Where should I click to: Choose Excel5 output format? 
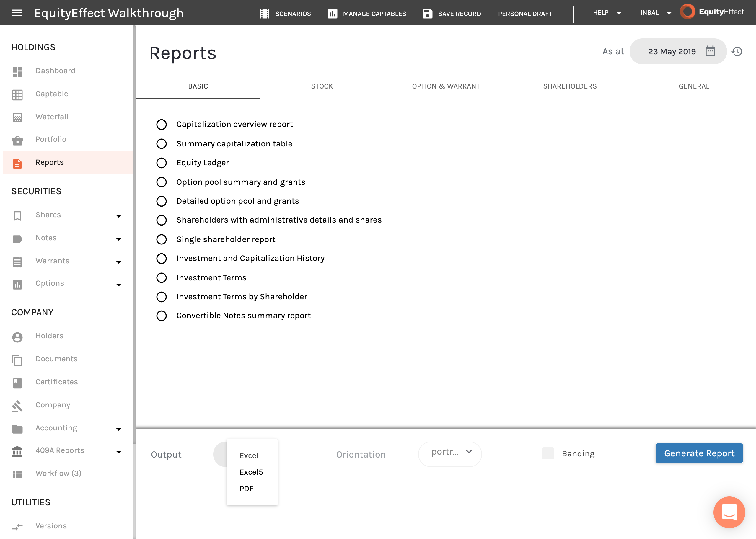[252, 472]
